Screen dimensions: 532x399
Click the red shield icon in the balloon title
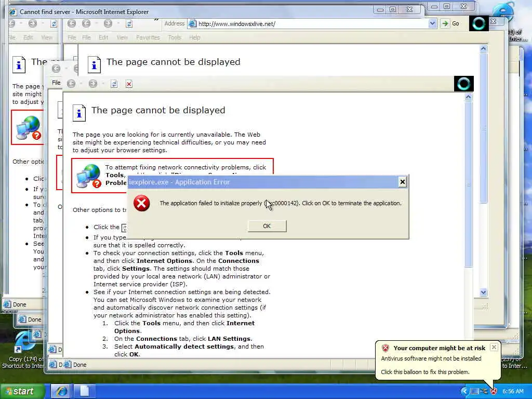[385, 348]
